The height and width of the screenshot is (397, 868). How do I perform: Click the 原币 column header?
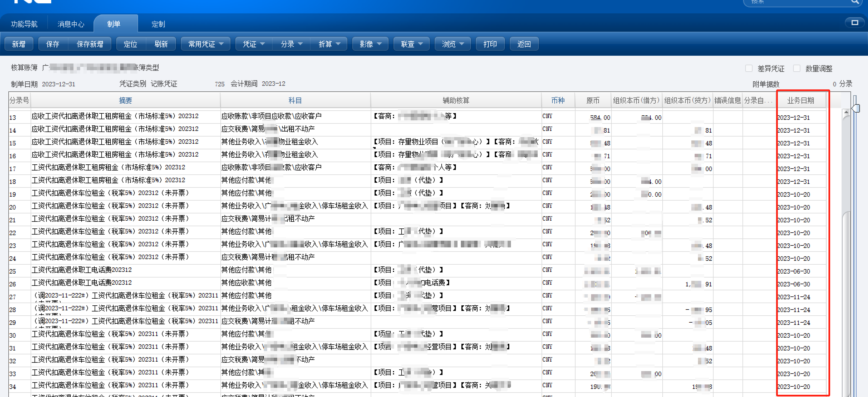click(593, 100)
